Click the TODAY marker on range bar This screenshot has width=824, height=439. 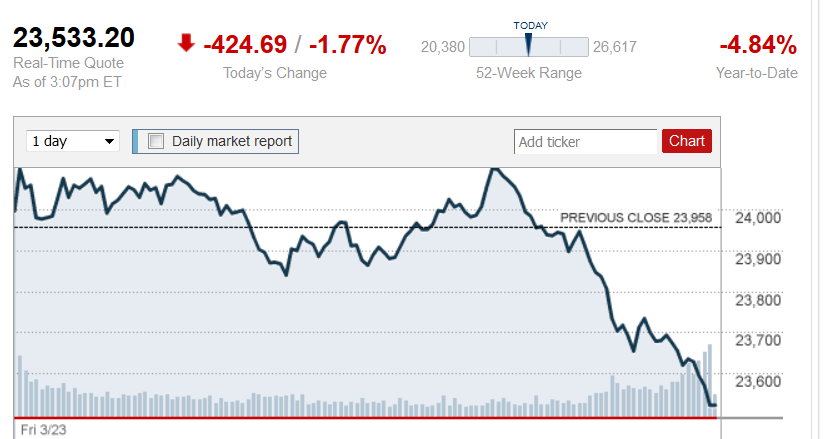coord(529,45)
